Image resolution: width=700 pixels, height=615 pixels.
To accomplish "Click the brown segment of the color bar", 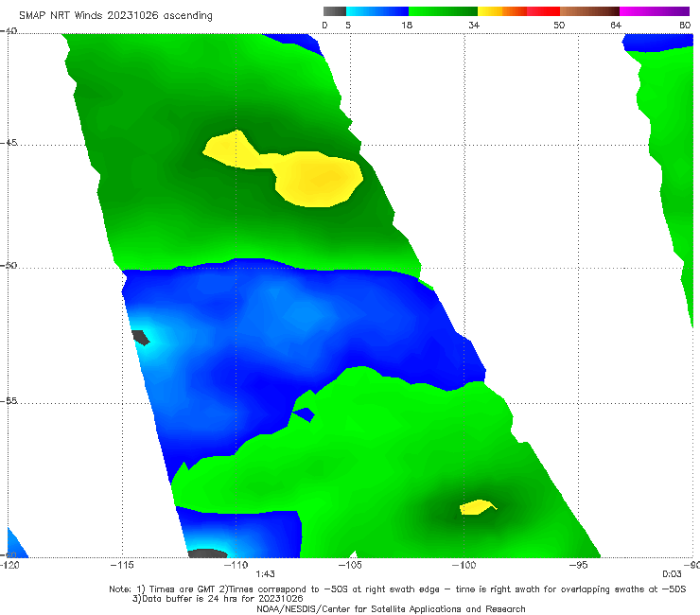I will (589, 11).
